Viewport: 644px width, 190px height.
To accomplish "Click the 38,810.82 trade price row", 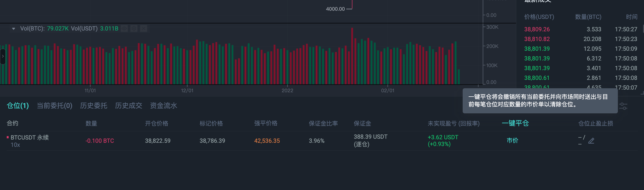I will (537, 39).
